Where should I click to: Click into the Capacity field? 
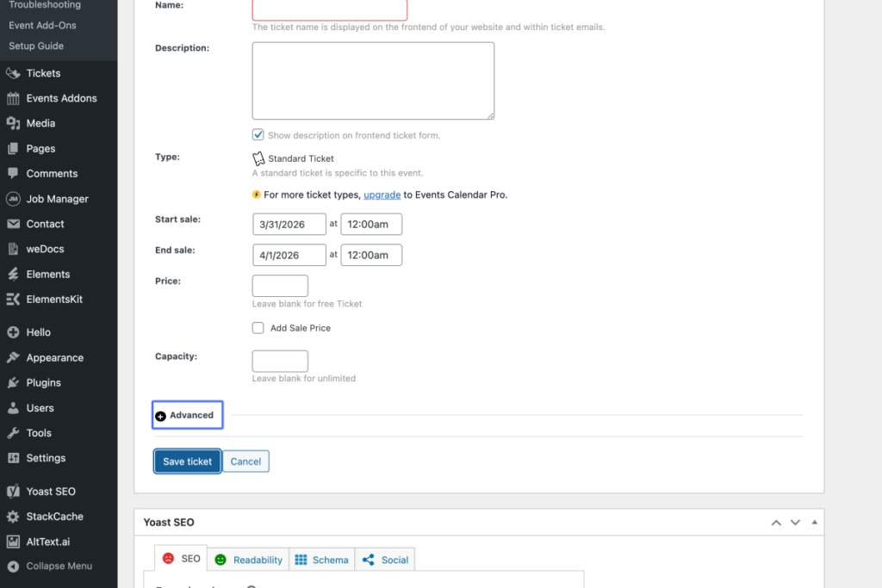coord(280,361)
